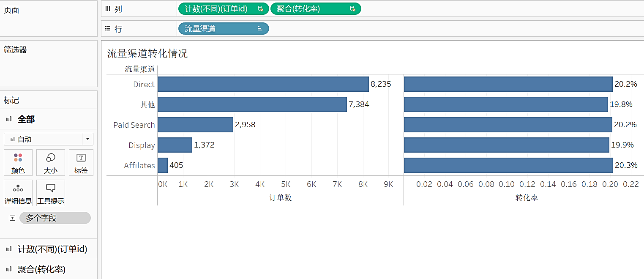Select the Direct bar in the 订单数 chart
This screenshot has height=279, width=644.
pos(263,84)
